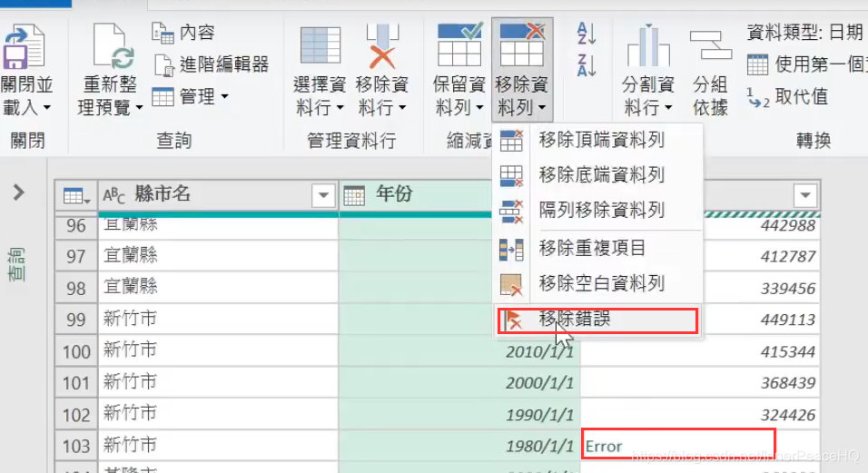Select row number 100
868x473 pixels.
(x=76, y=351)
